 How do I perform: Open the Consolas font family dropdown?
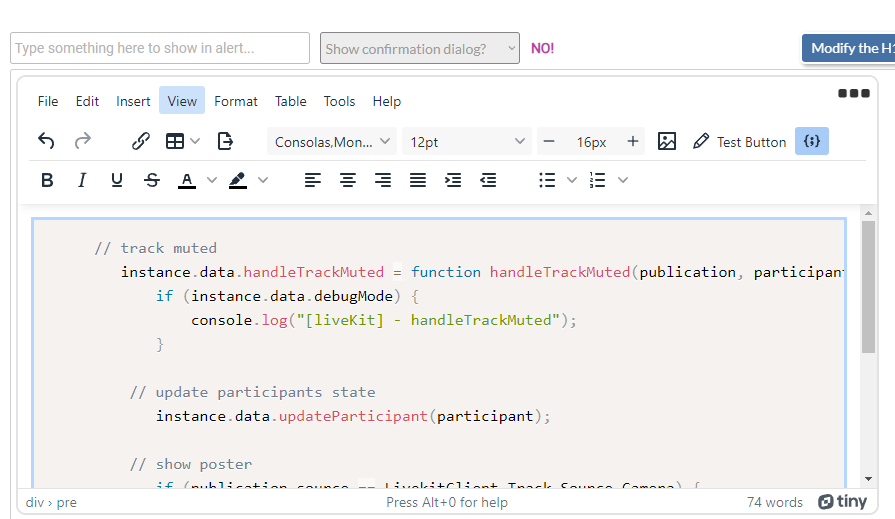pos(330,141)
